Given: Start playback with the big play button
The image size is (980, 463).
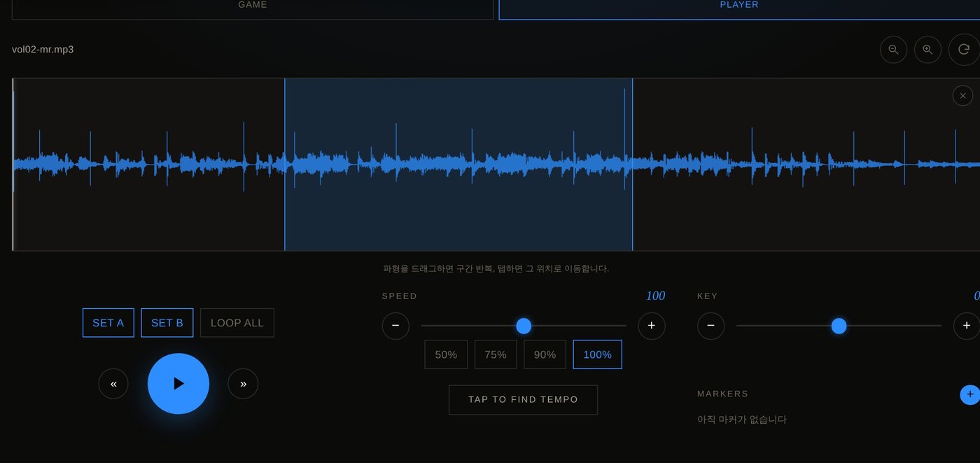Looking at the screenshot, I should click(x=178, y=384).
